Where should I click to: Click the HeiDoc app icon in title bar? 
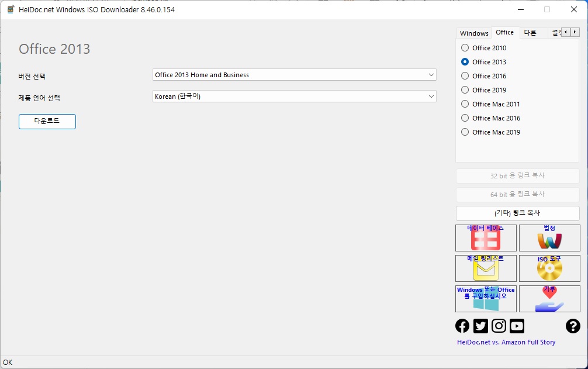[x=11, y=9]
